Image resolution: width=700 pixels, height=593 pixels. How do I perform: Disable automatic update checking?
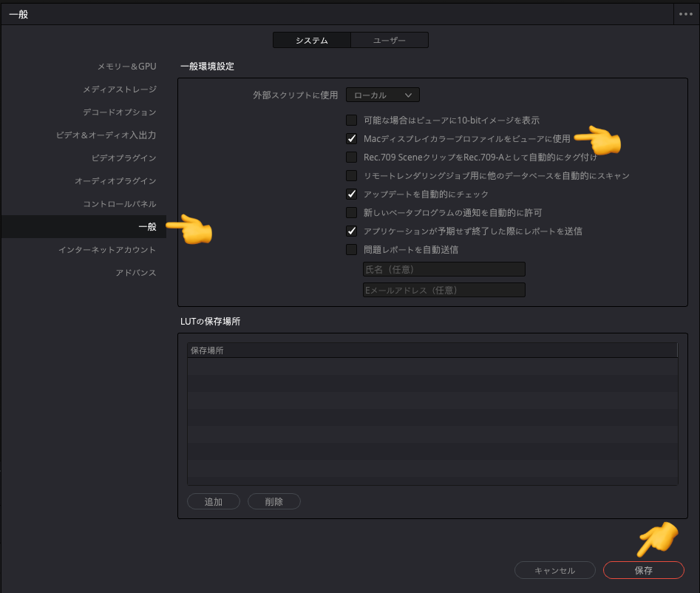[352, 194]
